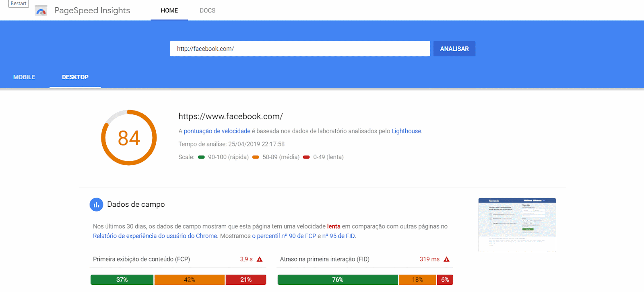Click the ANALISAR button

[454, 49]
